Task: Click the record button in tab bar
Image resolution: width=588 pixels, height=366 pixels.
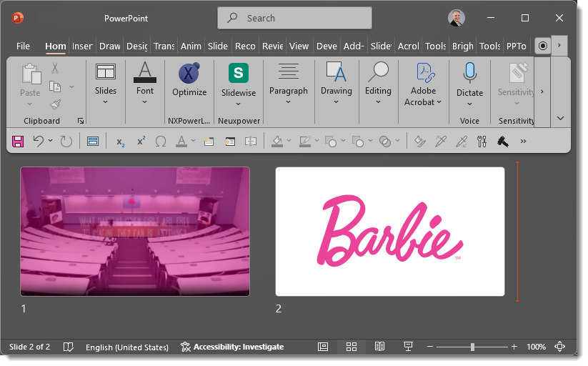Action: point(542,46)
